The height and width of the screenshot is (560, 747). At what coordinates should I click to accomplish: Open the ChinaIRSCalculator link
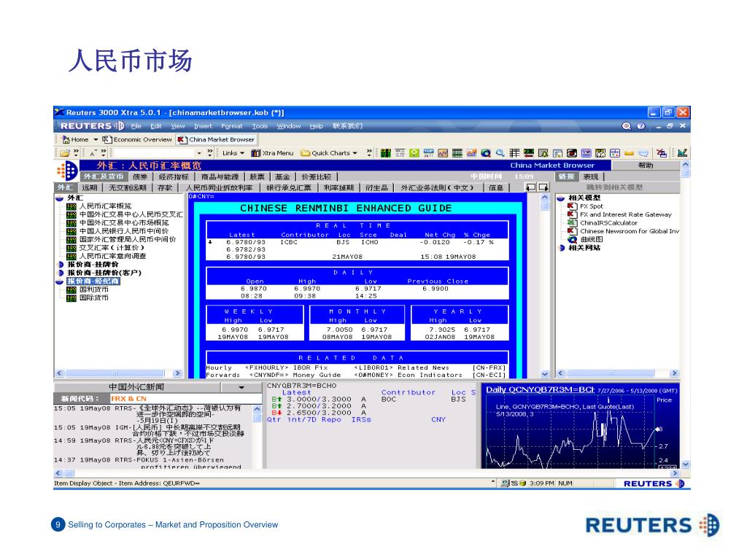608,223
